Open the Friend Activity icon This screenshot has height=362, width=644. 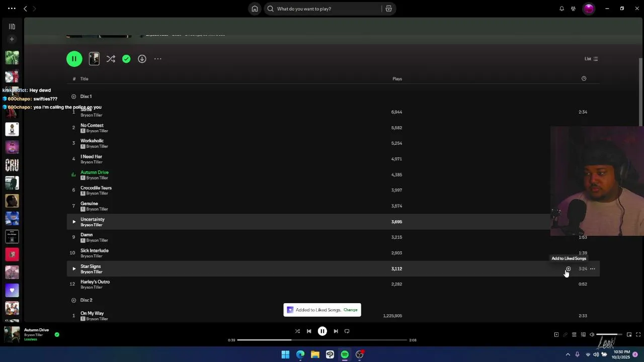click(573, 9)
